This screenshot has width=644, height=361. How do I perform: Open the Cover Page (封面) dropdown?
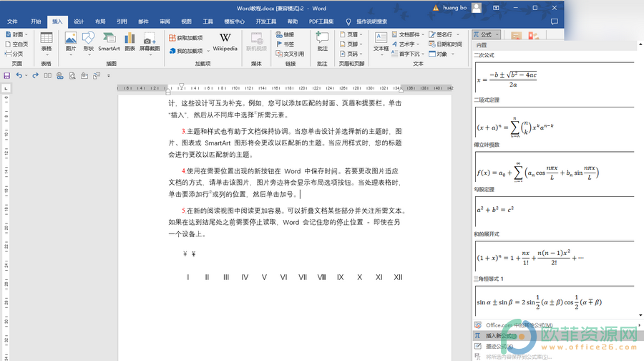[x=17, y=34]
